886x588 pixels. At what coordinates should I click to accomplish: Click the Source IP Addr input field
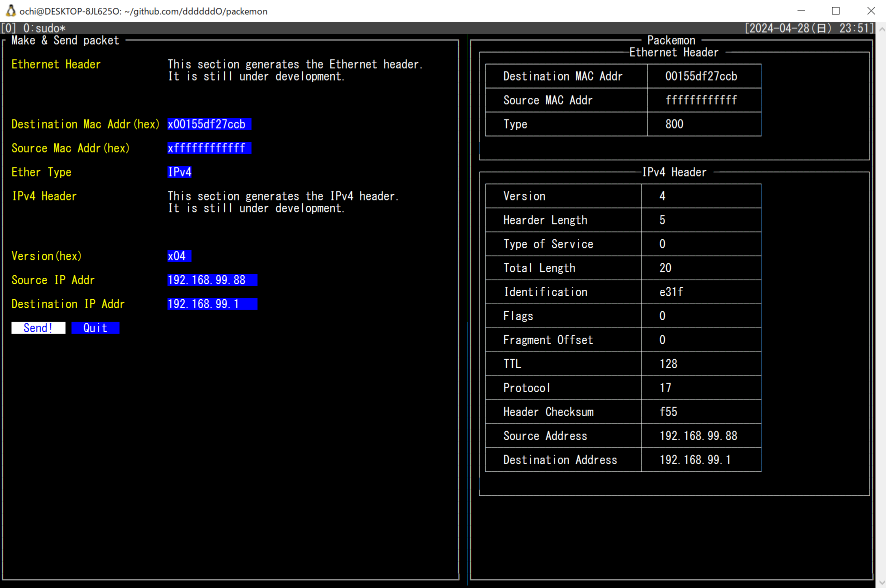pyautogui.click(x=212, y=280)
